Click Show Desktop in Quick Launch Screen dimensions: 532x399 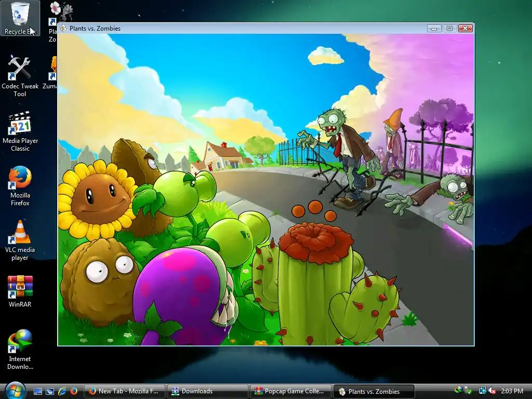click(x=38, y=391)
